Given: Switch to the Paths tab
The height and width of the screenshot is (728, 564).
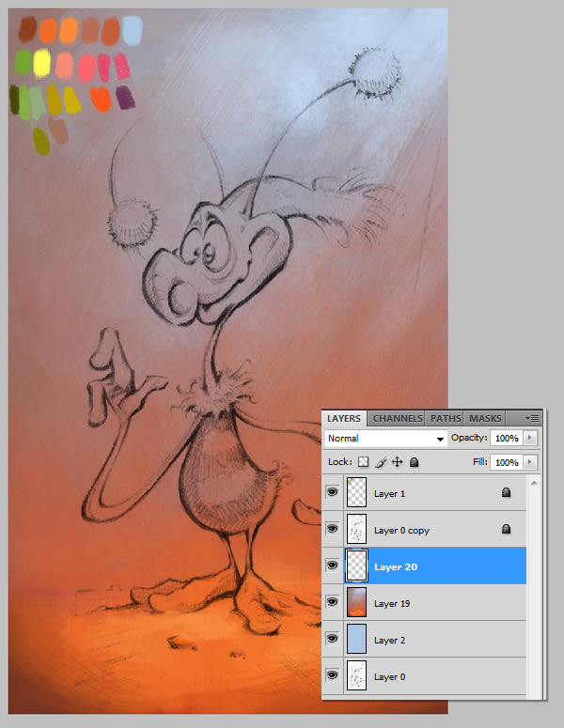Looking at the screenshot, I should [x=445, y=418].
